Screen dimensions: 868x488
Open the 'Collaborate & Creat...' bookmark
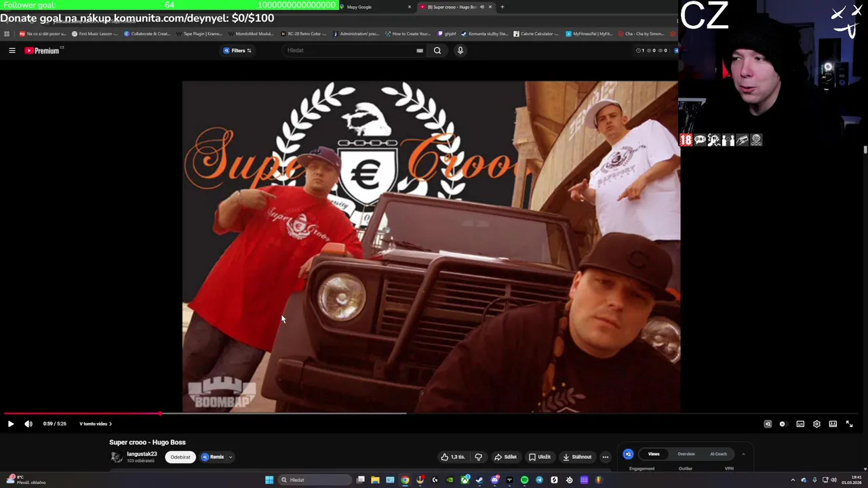[x=147, y=33]
